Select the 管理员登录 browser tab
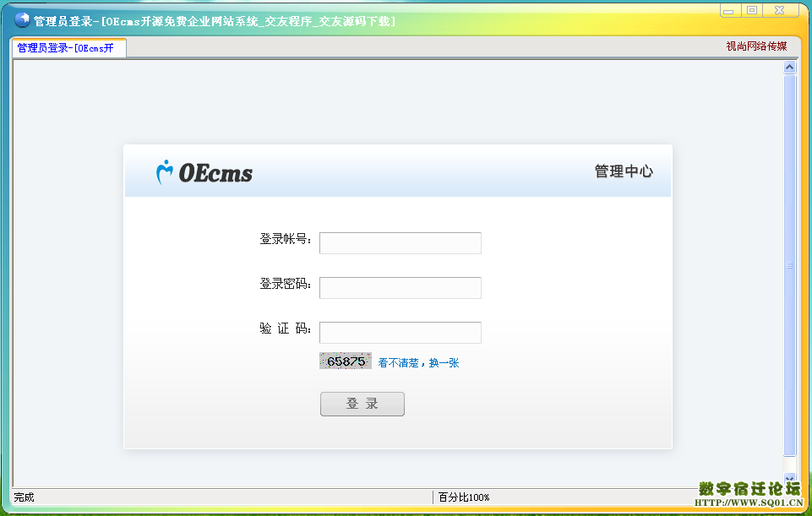 tap(69, 48)
